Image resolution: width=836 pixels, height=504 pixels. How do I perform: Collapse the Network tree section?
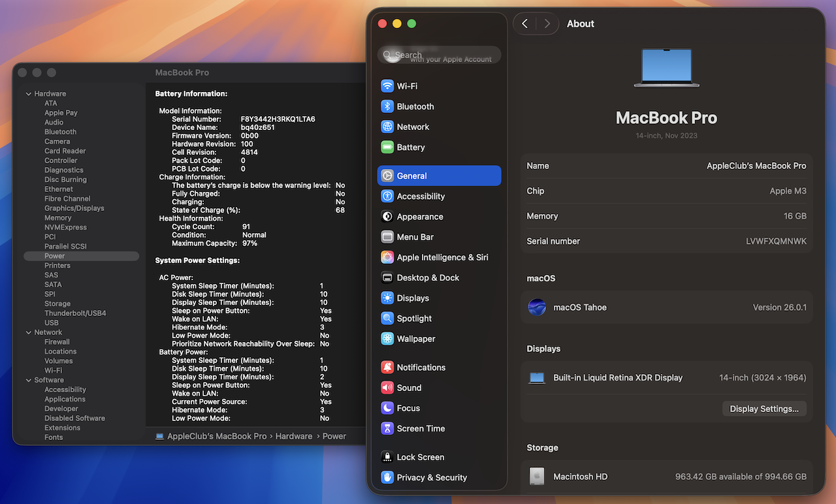(x=29, y=333)
